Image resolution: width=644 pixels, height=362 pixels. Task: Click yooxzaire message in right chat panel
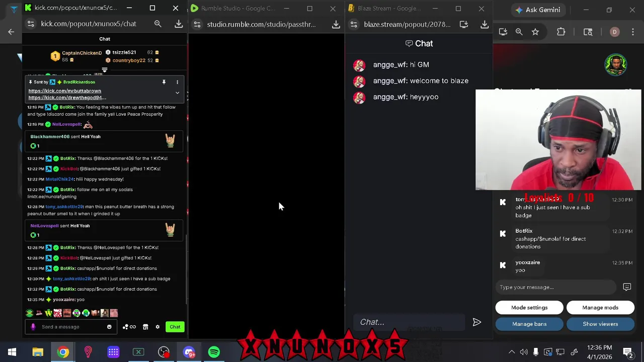pos(528,266)
